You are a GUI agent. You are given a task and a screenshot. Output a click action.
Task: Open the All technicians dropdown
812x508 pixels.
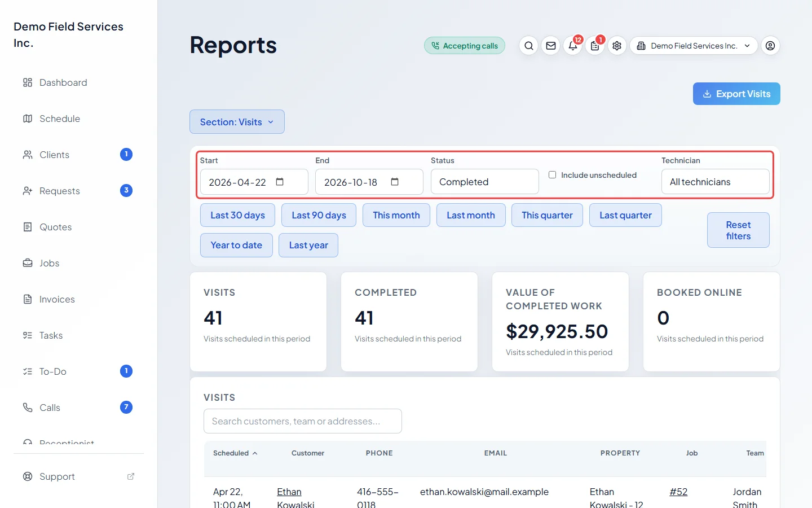(x=716, y=182)
